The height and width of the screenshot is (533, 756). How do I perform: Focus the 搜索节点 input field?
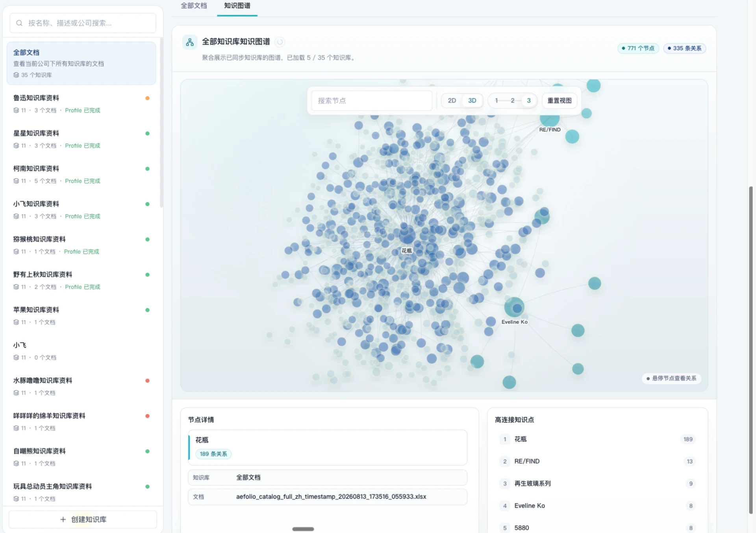(372, 101)
